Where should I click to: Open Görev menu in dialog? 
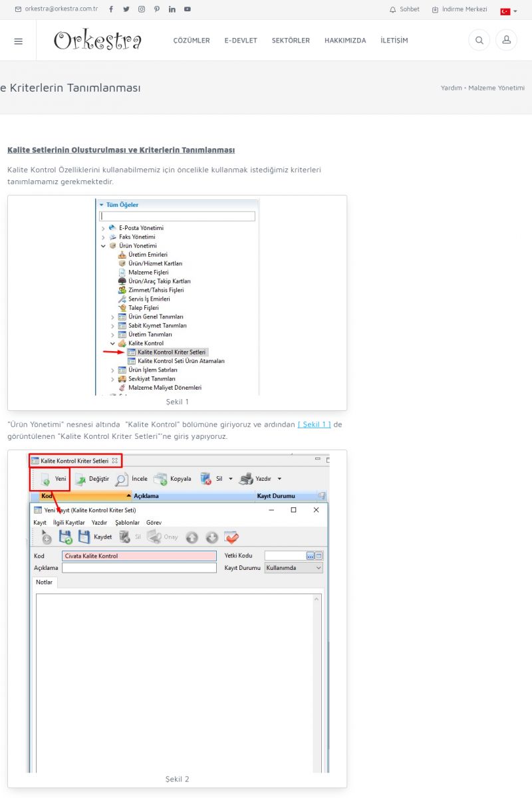pos(154,523)
